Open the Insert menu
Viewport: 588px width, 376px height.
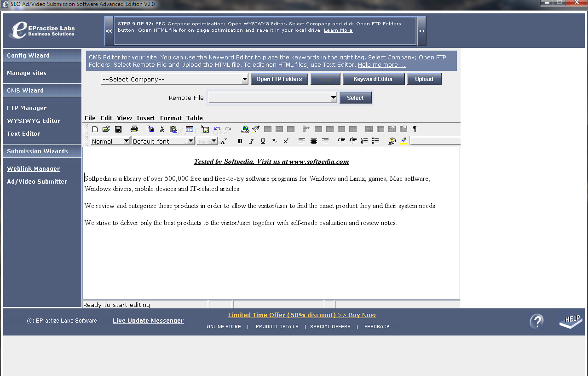click(146, 118)
